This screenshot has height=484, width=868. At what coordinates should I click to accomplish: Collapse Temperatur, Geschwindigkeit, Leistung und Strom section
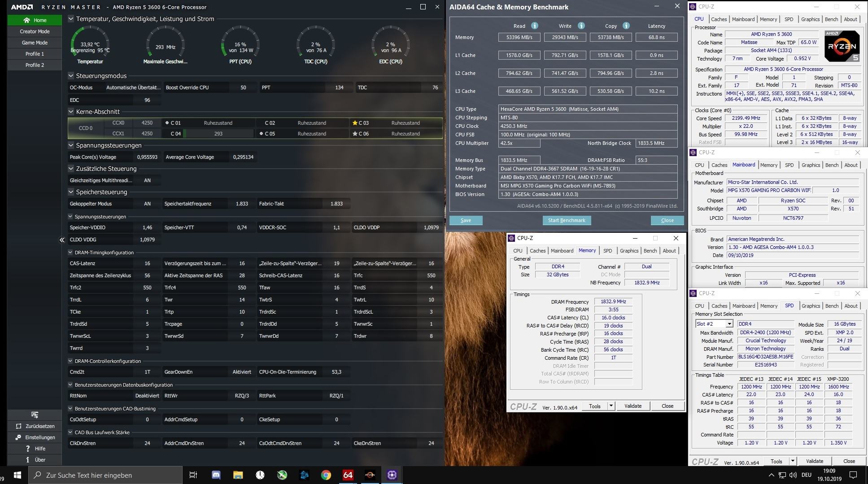[x=71, y=19]
